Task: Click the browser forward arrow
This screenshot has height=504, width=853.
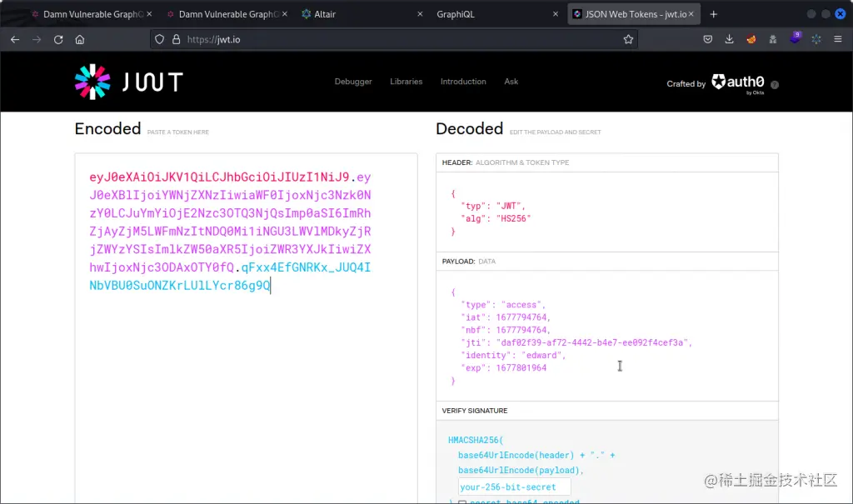Action: point(37,39)
